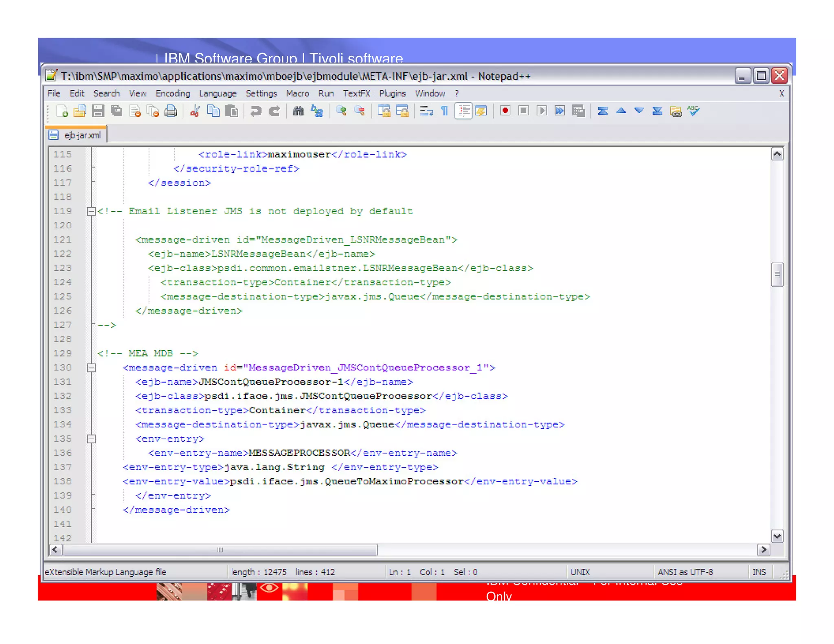Click the Print toolbar icon
This screenshot has width=834, height=644.
[x=171, y=111]
